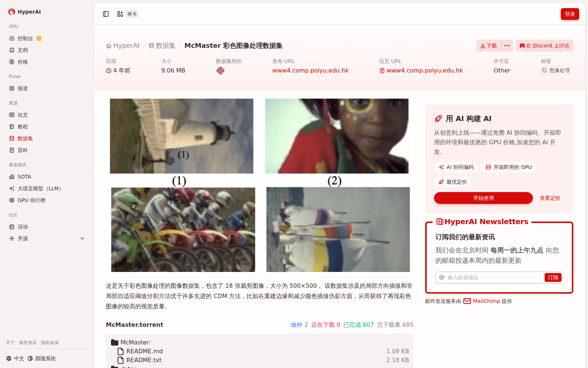Image resolution: width=588 pixels, height=368 pixels.
Task: Open 教程 in the sidebar
Action: click(23, 127)
